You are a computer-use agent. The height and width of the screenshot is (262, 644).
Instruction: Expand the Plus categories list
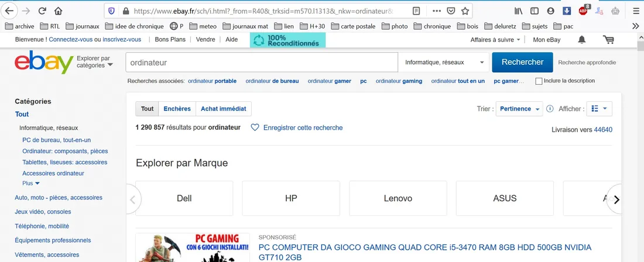point(31,183)
